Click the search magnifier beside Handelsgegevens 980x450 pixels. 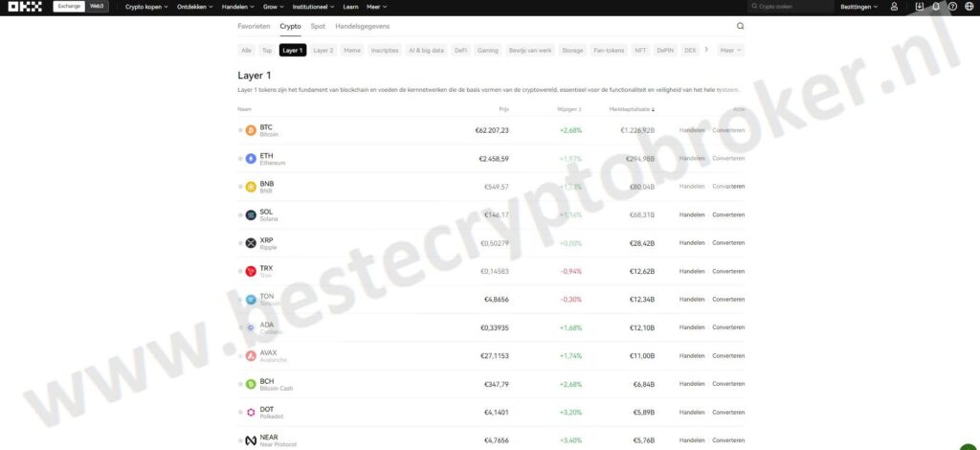point(741,26)
